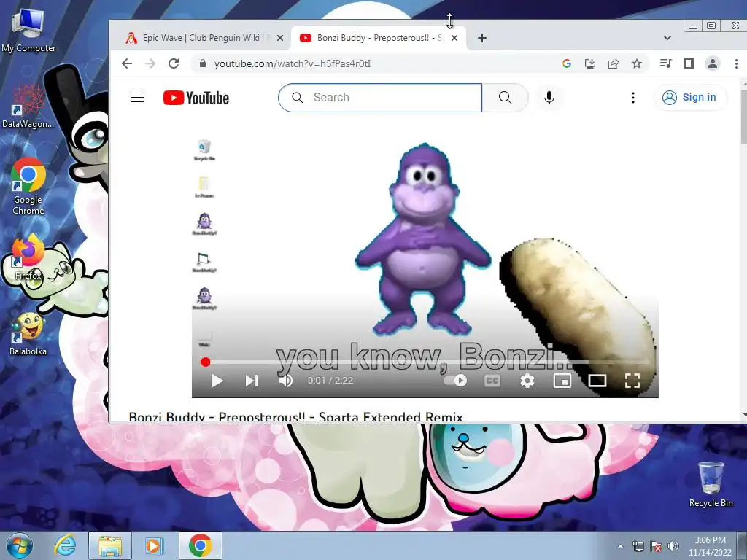Open the Google icon in the address bar
This screenshot has width=747, height=560.
point(566,63)
